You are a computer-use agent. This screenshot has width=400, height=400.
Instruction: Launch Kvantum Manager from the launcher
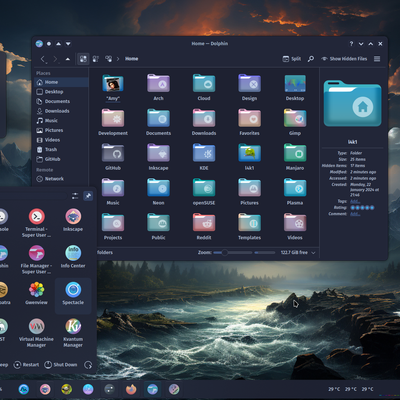coord(73,333)
